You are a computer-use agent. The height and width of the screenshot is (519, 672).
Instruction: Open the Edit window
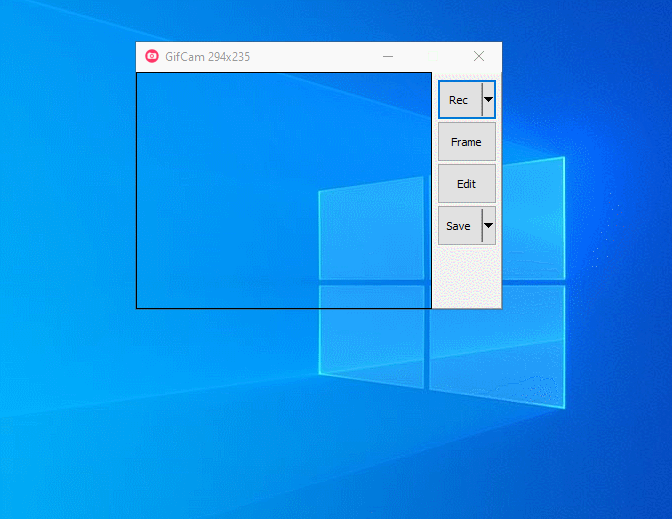[466, 184]
